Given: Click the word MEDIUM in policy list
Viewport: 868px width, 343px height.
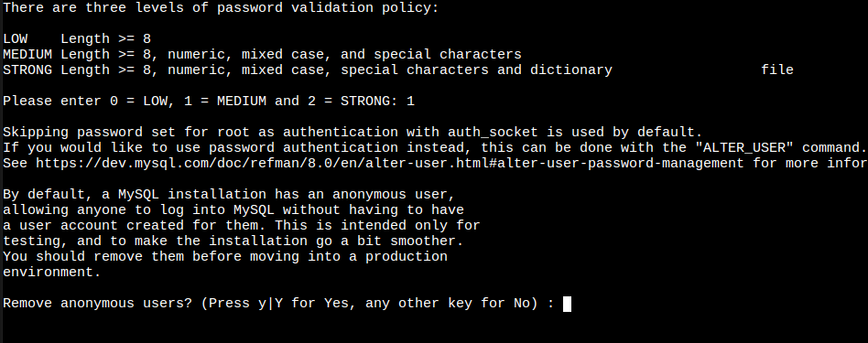Looking at the screenshot, I should point(27,54).
